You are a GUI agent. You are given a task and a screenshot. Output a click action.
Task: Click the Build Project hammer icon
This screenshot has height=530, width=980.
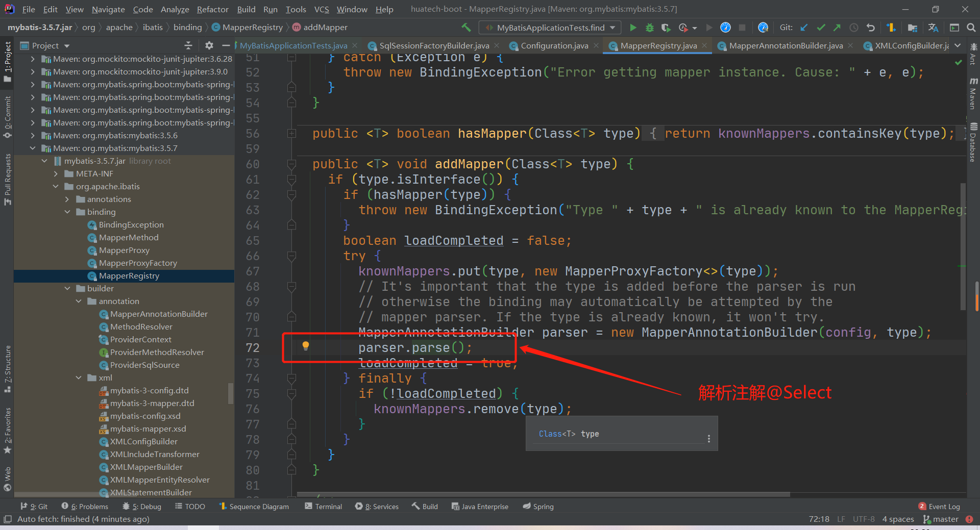coord(466,28)
